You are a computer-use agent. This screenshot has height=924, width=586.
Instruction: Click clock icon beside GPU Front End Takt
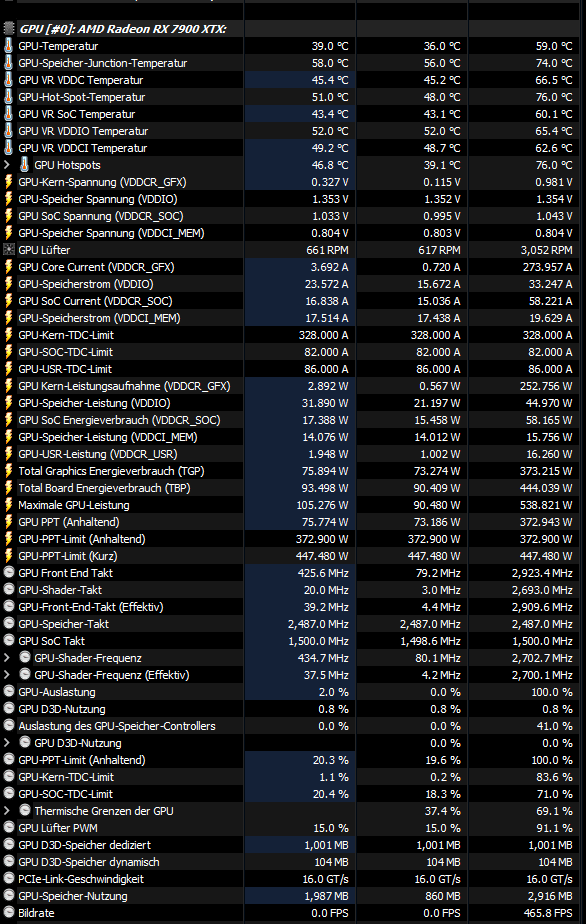[x=9, y=572]
